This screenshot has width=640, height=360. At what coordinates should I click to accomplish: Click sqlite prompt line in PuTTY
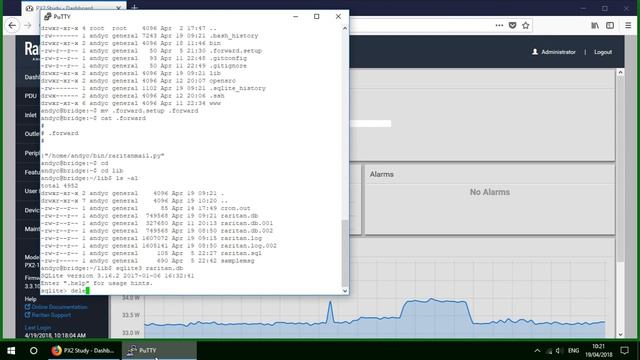coord(64,291)
